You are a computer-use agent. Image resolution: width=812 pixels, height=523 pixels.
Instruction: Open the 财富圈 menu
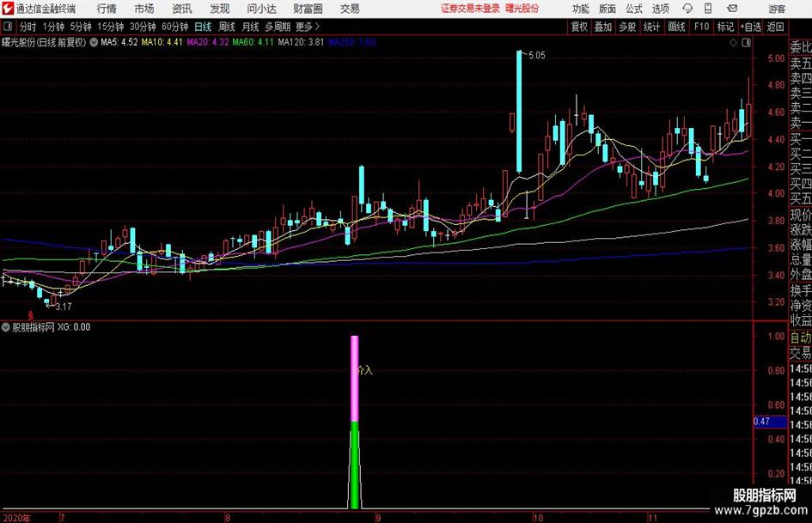(x=308, y=9)
